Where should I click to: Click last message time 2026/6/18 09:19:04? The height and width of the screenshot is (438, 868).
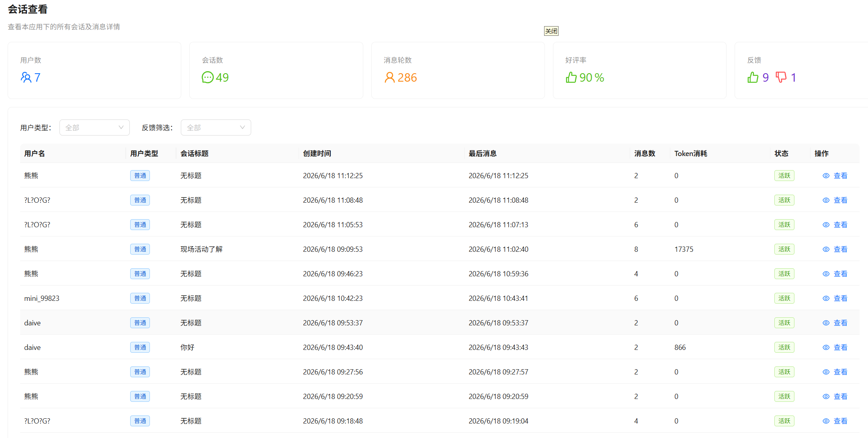[498, 421]
